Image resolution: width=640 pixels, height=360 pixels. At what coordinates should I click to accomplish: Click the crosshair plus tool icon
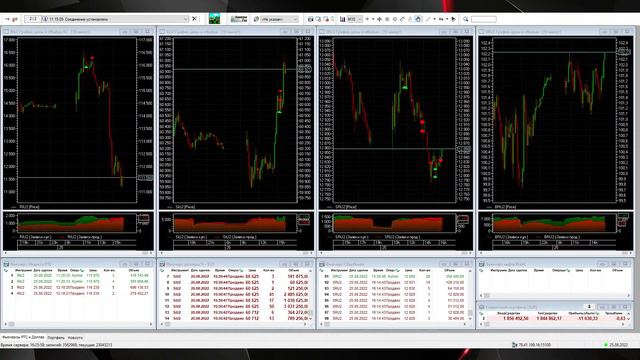(367, 19)
